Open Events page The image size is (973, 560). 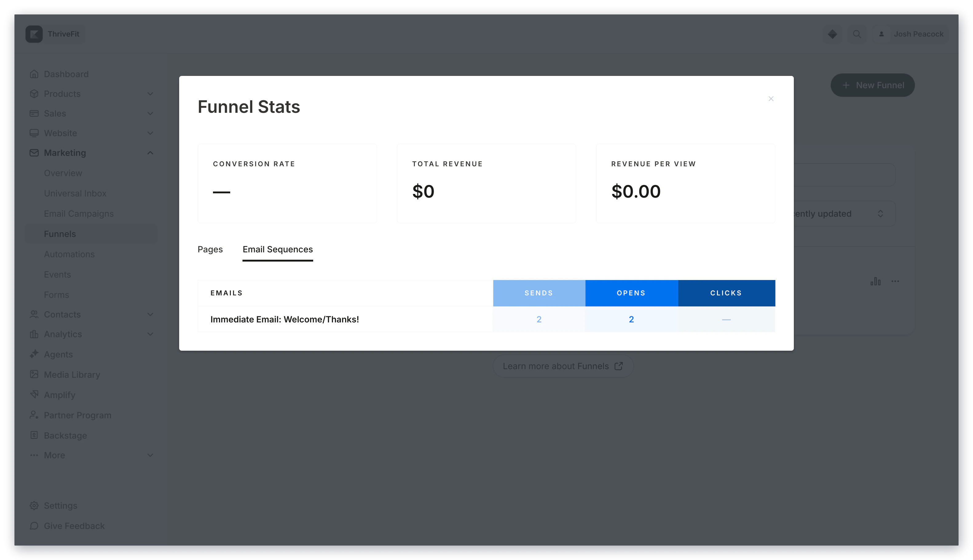click(x=57, y=274)
